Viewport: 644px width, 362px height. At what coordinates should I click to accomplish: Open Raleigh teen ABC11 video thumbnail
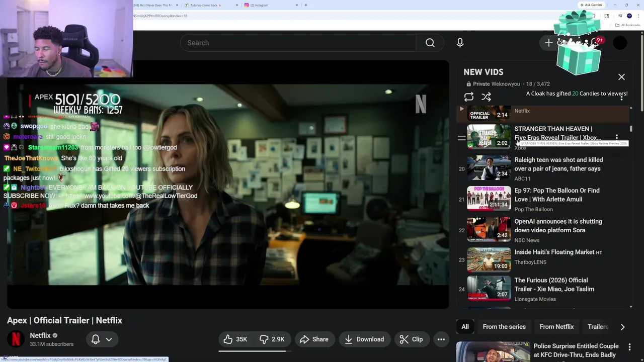pos(489,168)
